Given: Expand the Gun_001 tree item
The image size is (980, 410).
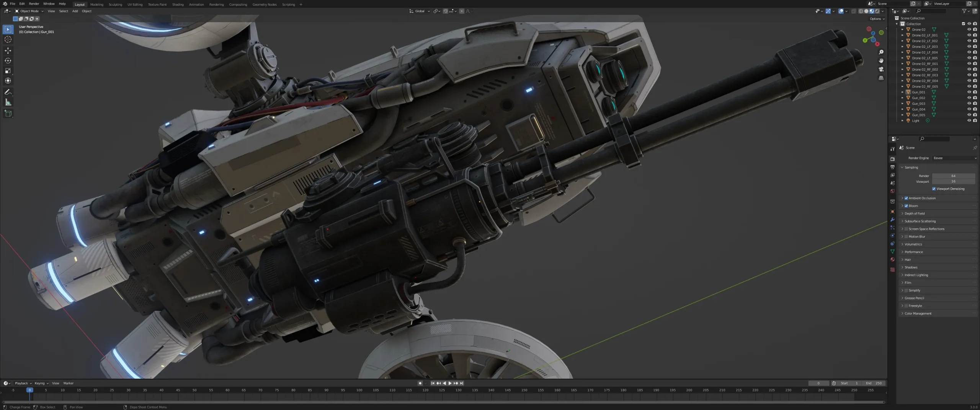Looking at the screenshot, I should click(903, 92).
